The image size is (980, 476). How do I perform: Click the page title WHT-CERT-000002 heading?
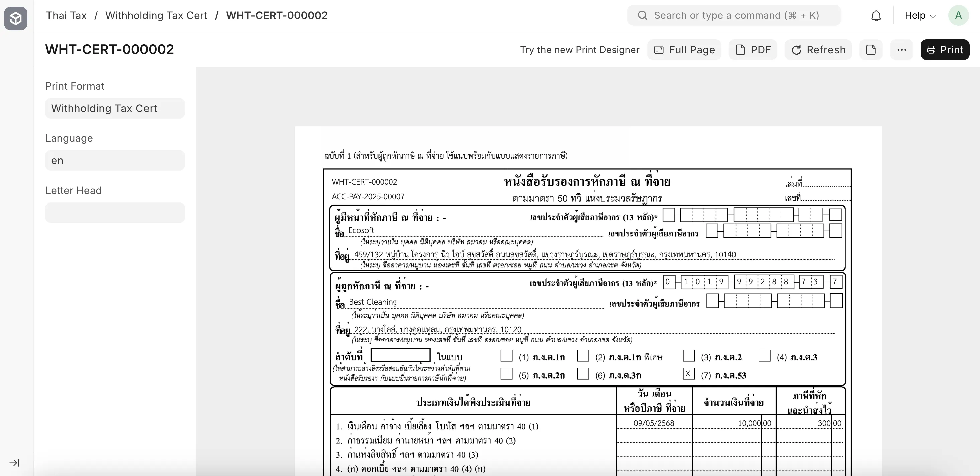[110, 50]
